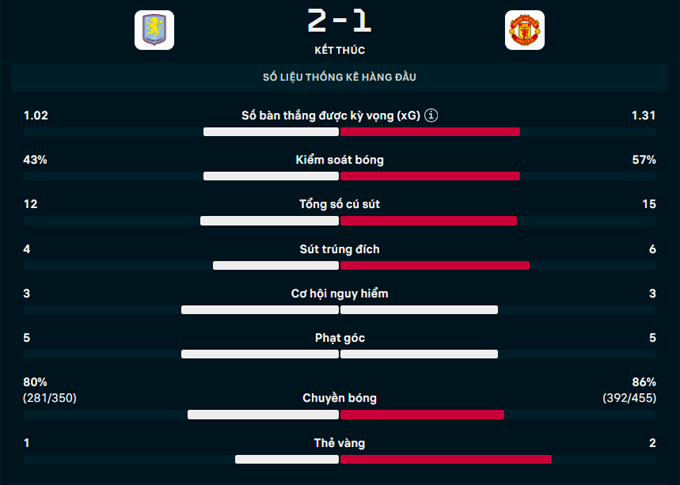Screen dimensions: 680x485
Task: Click the xG info icon
Action: pyautogui.click(x=432, y=116)
